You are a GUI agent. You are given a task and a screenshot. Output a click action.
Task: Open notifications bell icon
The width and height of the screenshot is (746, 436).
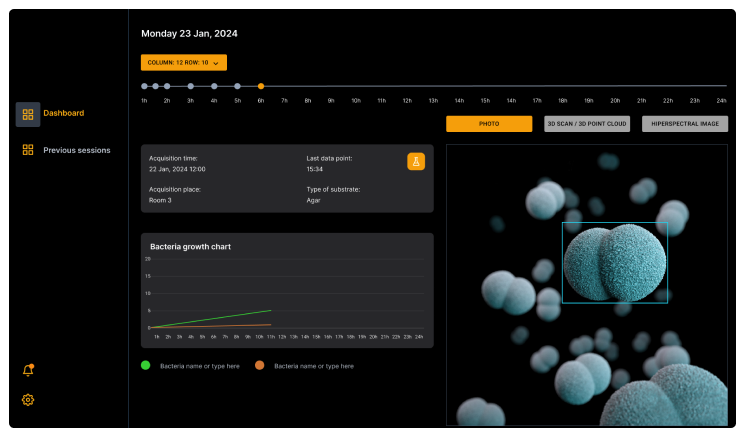tap(28, 370)
